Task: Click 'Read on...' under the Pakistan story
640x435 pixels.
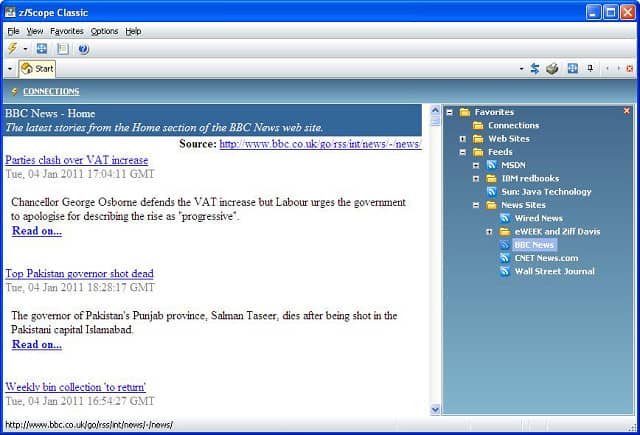Action: [x=37, y=344]
